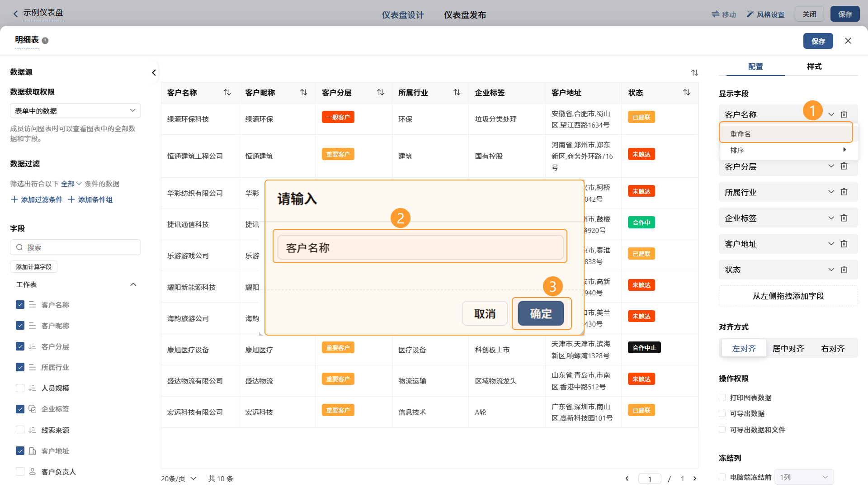Choose 重命名 from the field menu

[786, 134]
